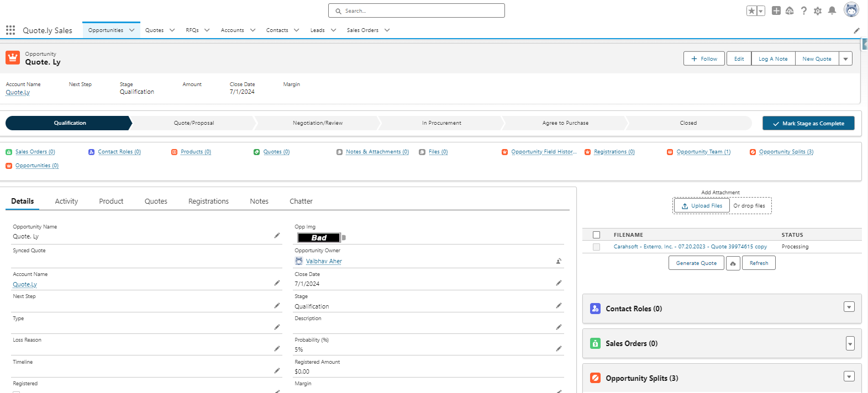
Task: Click the Generate Quote button
Action: 696,263
